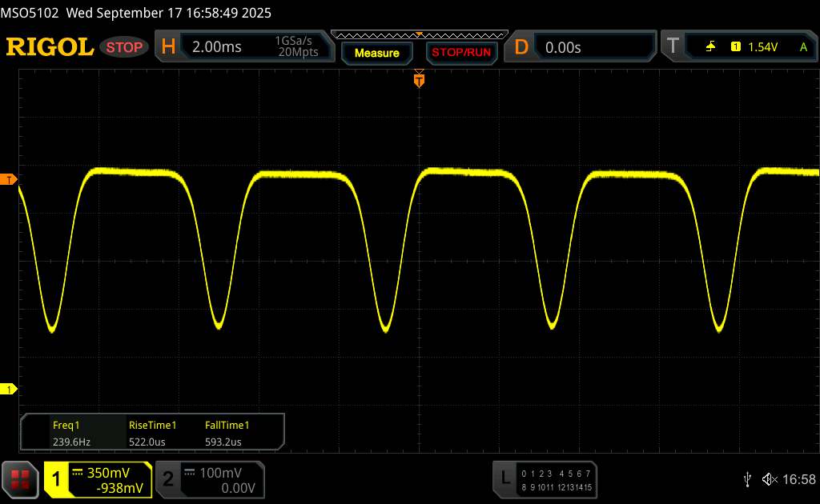Toggle channel 1 350mV button
820x504 pixels.
(98, 479)
